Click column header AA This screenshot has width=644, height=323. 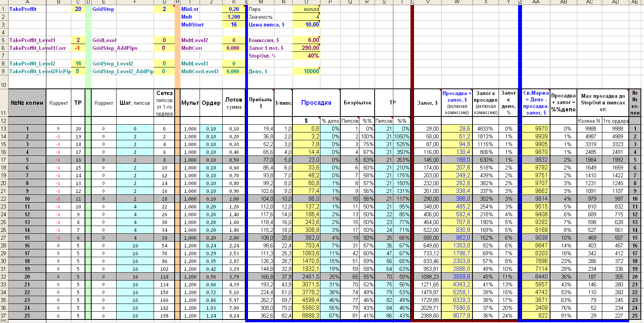tap(536, 2)
